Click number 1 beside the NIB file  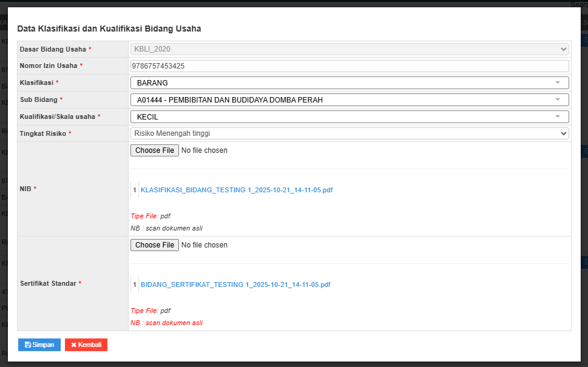coord(134,190)
